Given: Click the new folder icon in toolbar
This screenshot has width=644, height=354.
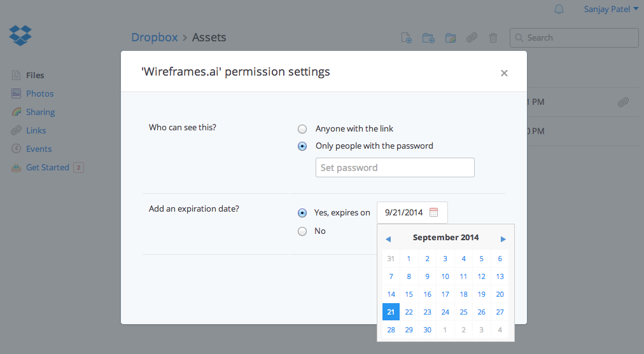Looking at the screenshot, I should point(428,38).
